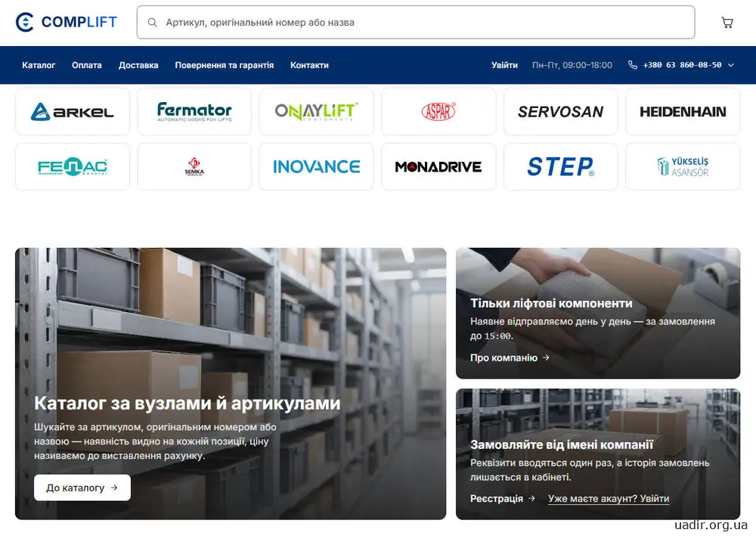
Task: Select the Semka brand logo
Action: point(194,166)
